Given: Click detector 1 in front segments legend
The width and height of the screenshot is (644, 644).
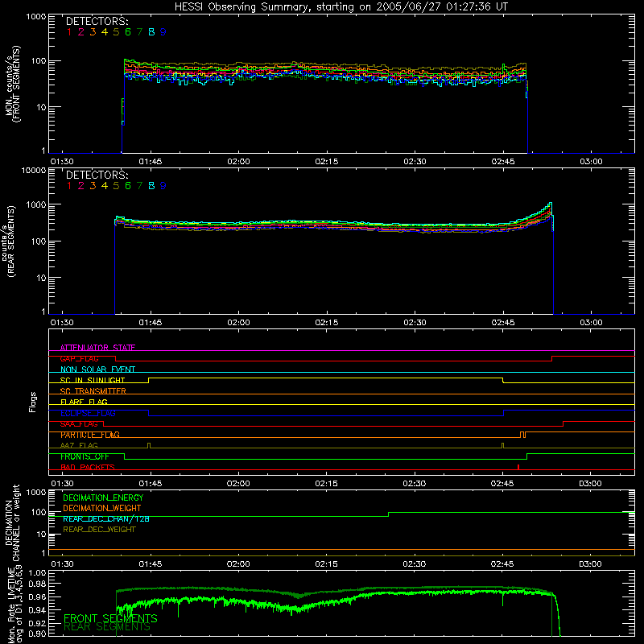Looking at the screenshot, I should coord(69,32).
